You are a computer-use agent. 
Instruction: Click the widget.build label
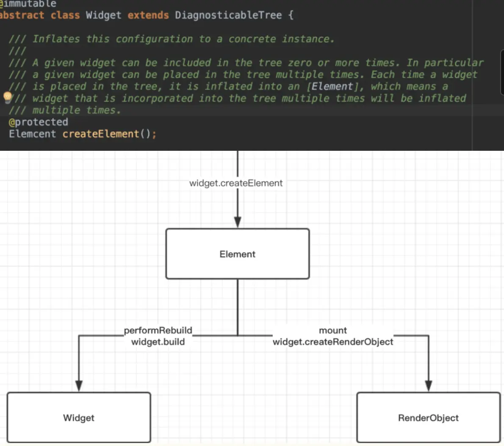158,341
